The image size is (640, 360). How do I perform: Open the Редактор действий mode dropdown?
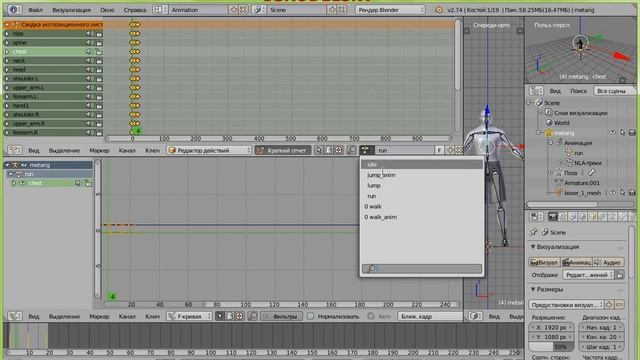coord(209,150)
